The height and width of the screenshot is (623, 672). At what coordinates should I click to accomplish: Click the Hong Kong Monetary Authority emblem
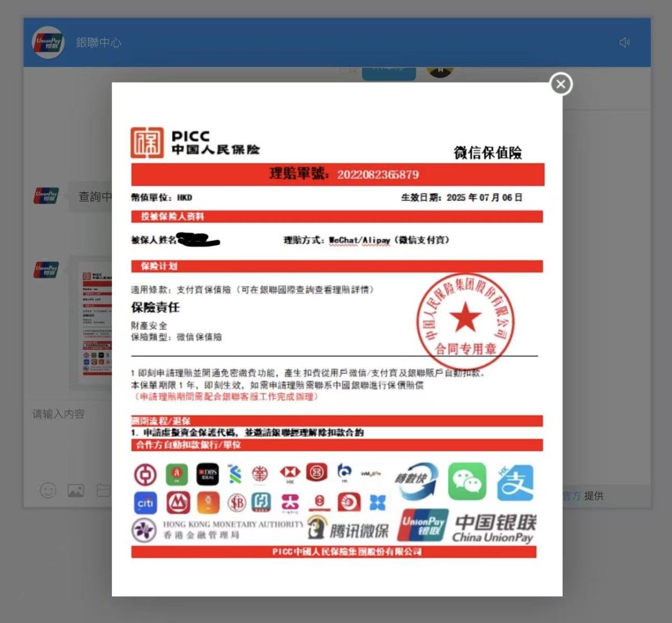[144, 530]
